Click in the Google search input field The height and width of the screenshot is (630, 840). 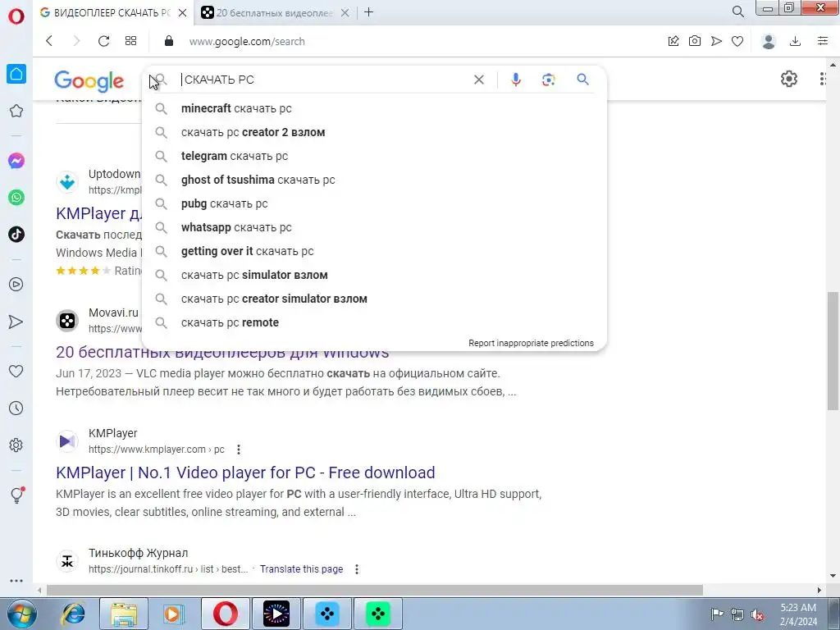click(x=324, y=80)
